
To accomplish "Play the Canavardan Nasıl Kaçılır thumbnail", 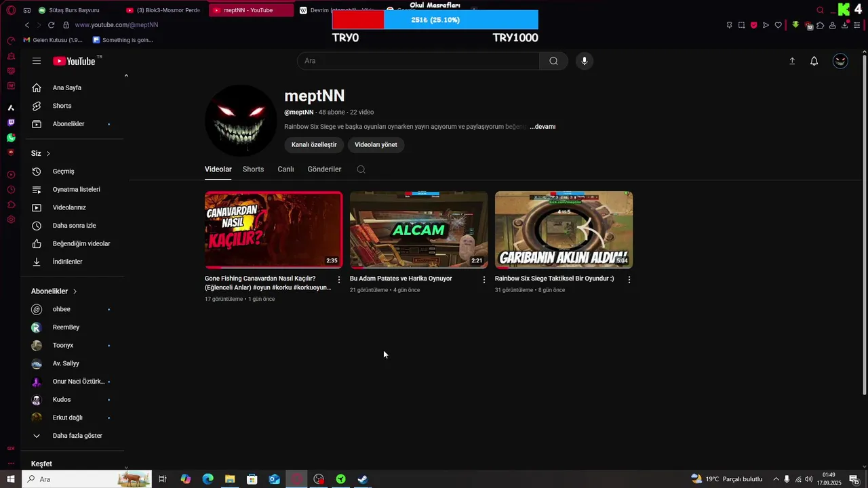I will point(273,230).
